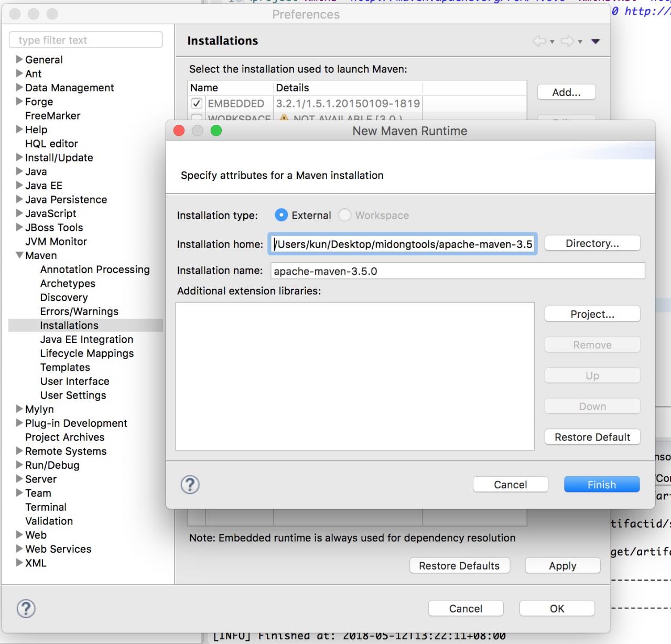
Task: Click the red close button of New Maven Runtime
Action: pos(179,131)
